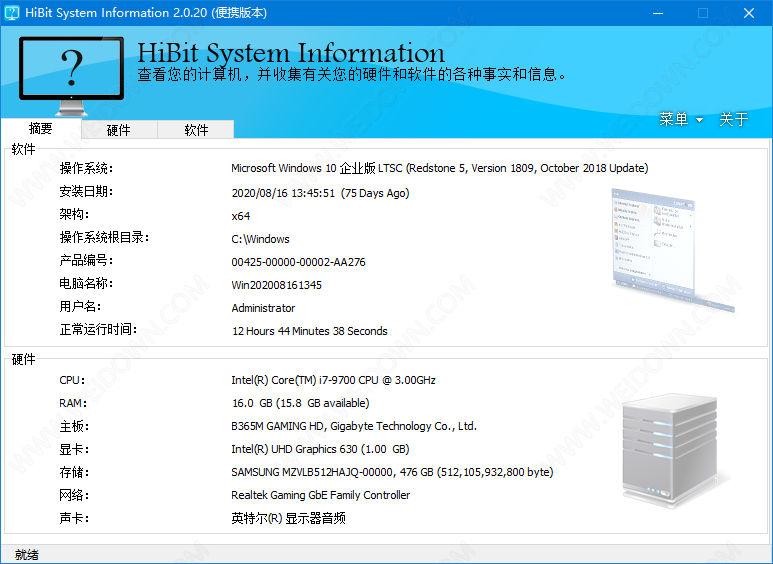773x564 pixels.
Task: Click the 电脑名称 label
Action: point(86,283)
